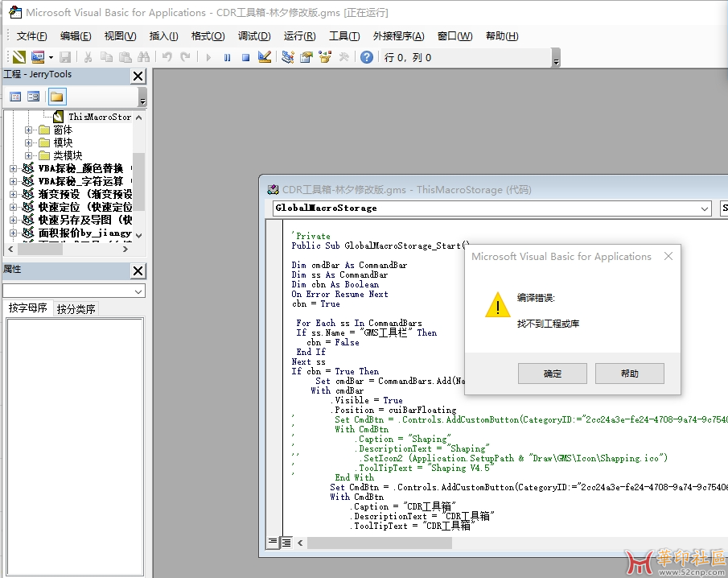Image resolution: width=728 pixels, height=578 pixels.
Task: Open the 插入(I) menu
Action: click(x=164, y=35)
